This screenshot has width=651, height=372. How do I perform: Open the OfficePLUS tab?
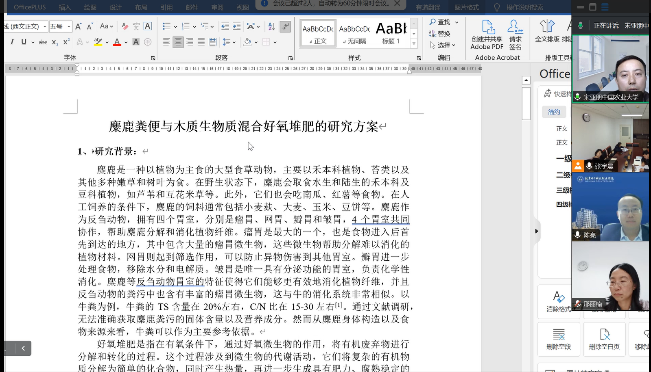point(29,7)
